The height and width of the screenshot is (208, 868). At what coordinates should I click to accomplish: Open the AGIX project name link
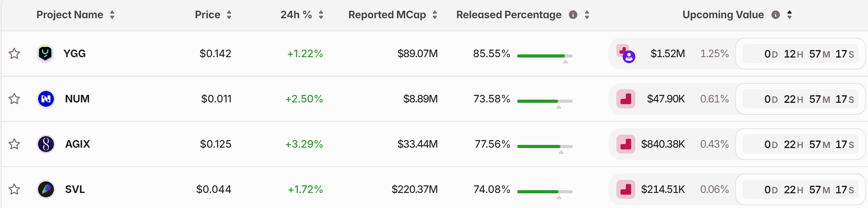pos(78,144)
